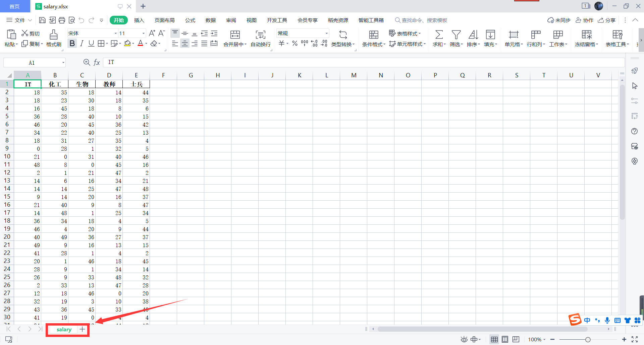The width and height of the screenshot is (644, 345).
Task: Select the salary sheet tab
Action: (x=64, y=330)
